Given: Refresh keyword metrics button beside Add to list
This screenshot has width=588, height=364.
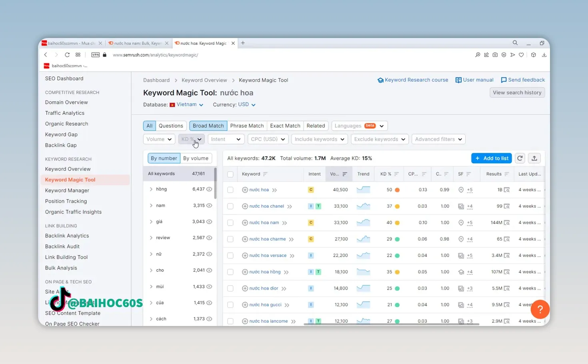Looking at the screenshot, I should pos(520,158).
